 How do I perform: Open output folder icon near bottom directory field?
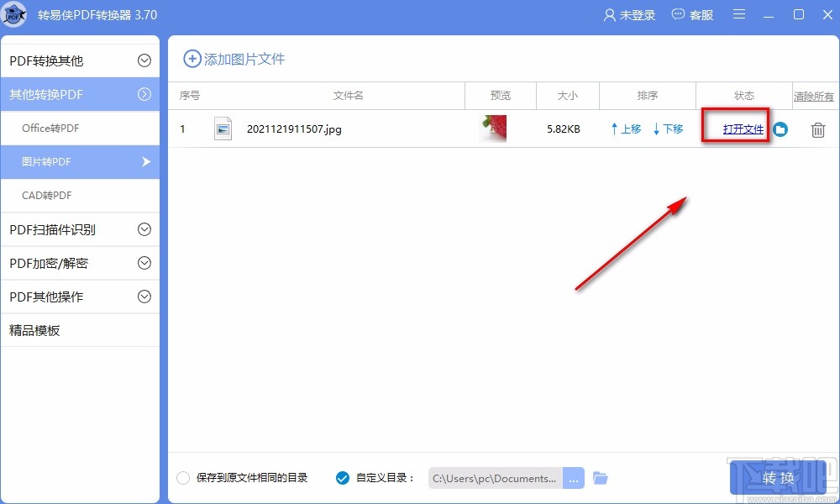click(600, 477)
